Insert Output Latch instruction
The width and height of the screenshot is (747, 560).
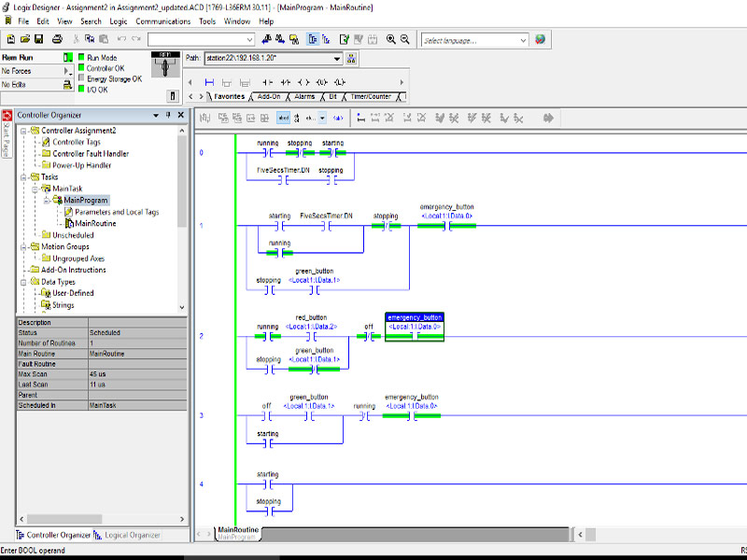click(340, 82)
